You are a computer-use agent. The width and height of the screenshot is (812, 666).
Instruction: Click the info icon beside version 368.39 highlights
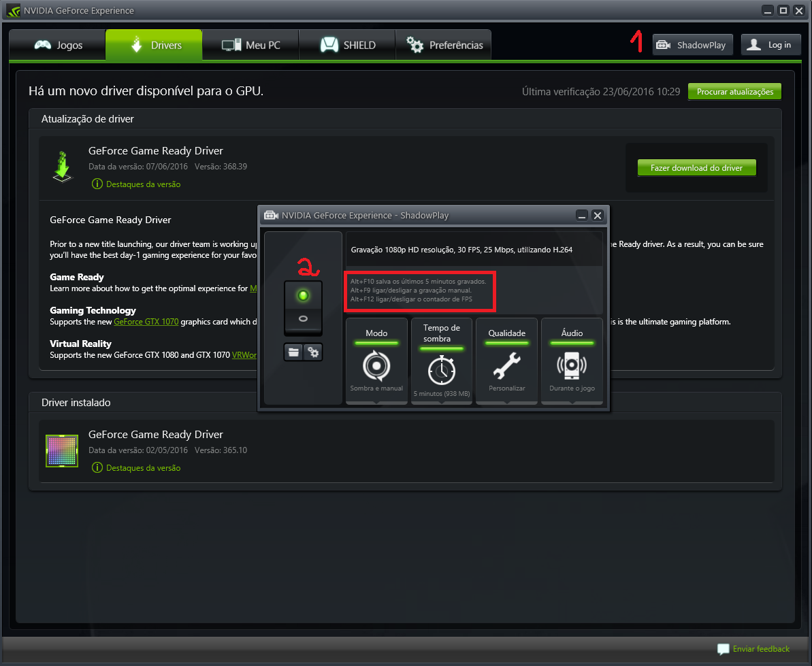(x=97, y=184)
